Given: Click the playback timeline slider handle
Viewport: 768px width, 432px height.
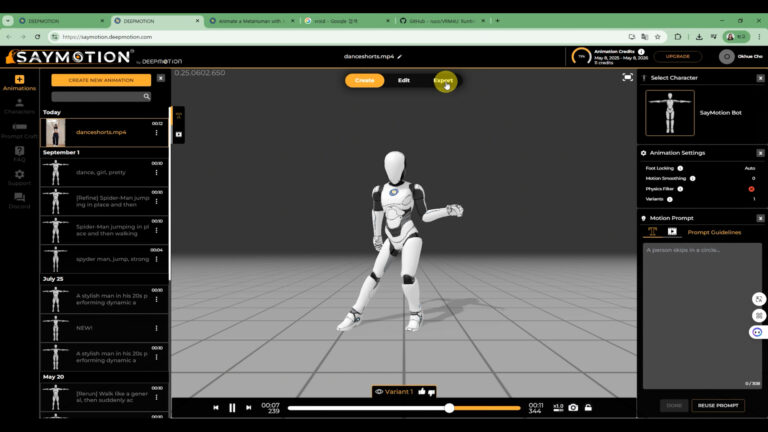Looking at the screenshot, I should (449, 407).
